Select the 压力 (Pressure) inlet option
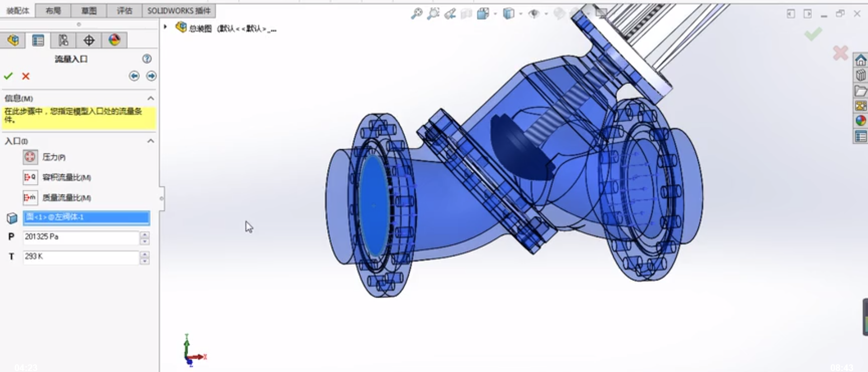The width and height of the screenshot is (868, 372). click(30, 157)
